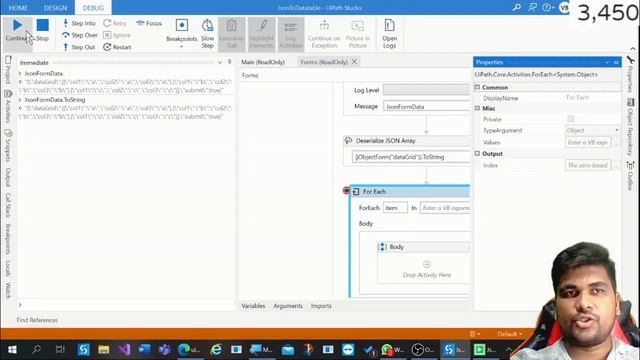Open the help icon menu

point(547,7)
